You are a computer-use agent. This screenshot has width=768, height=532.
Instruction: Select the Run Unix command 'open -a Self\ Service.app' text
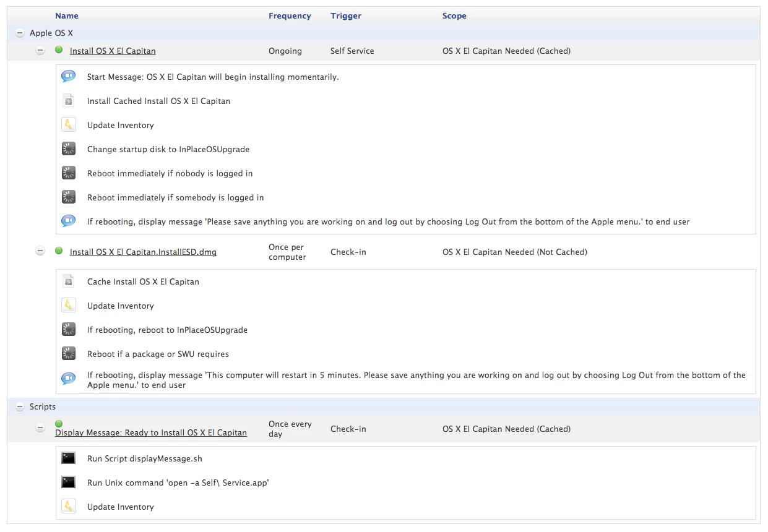click(178, 483)
